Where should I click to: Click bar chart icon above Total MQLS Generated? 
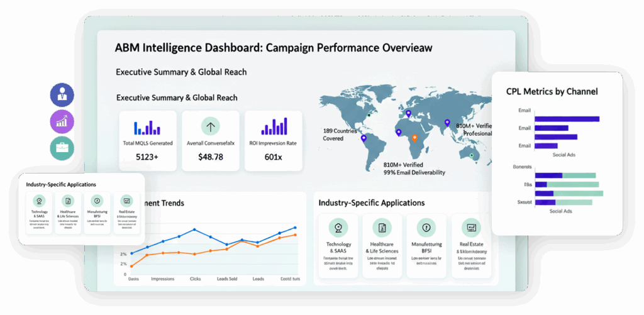[x=148, y=127]
